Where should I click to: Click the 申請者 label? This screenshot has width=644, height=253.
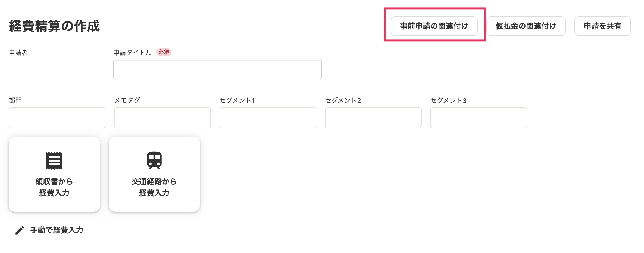(18, 53)
